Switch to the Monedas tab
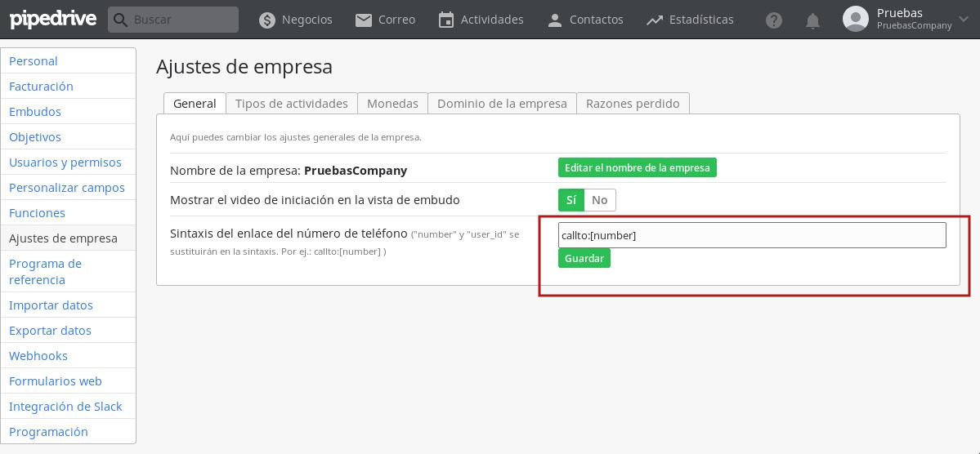Viewport: 980px width, 454px height. pos(392,104)
